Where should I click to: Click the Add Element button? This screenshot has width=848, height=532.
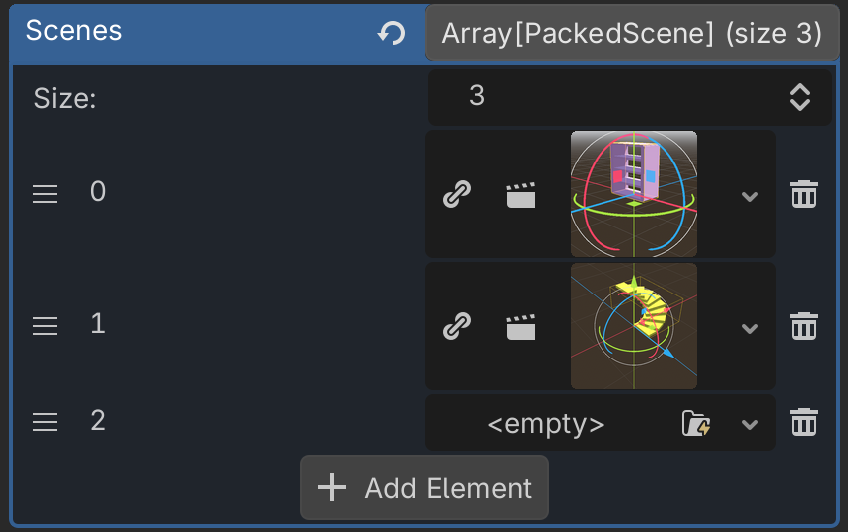click(x=424, y=488)
